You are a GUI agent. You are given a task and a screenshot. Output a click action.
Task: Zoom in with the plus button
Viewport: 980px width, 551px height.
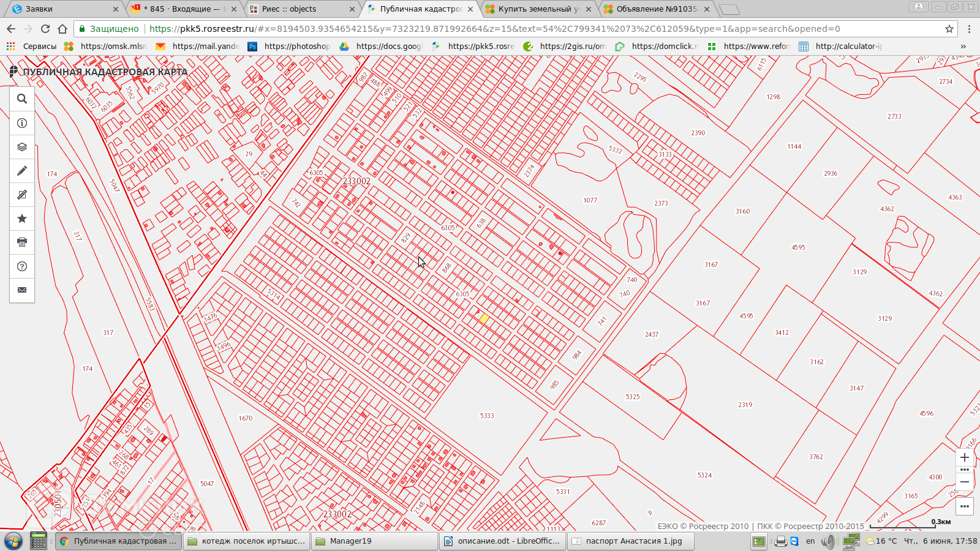click(965, 457)
